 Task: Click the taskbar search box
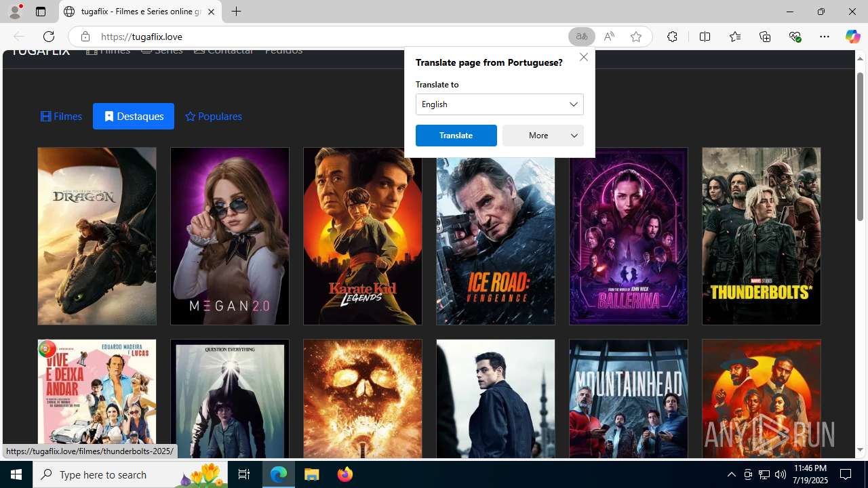pos(130,474)
